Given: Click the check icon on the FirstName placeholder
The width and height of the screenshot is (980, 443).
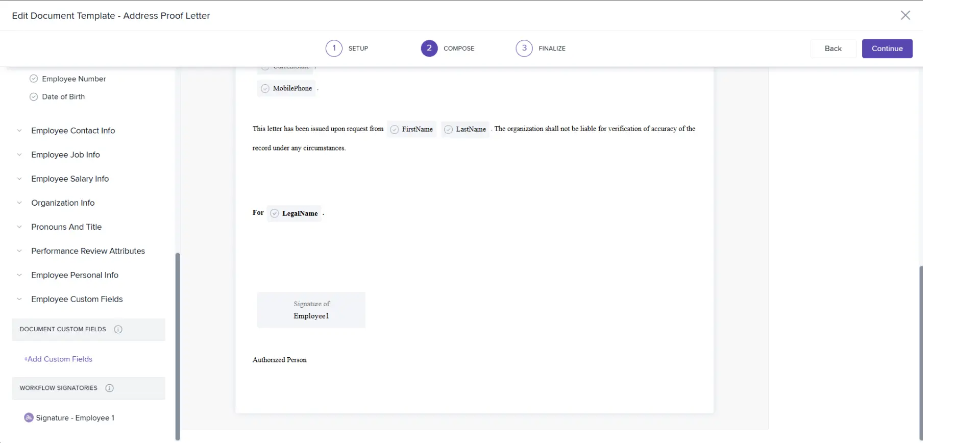Looking at the screenshot, I should [x=394, y=130].
